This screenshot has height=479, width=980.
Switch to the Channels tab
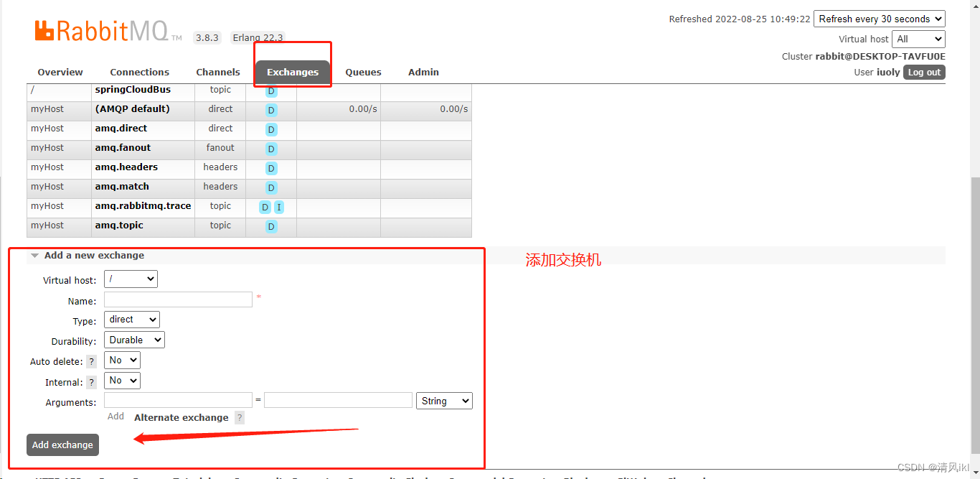pos(218,73)
